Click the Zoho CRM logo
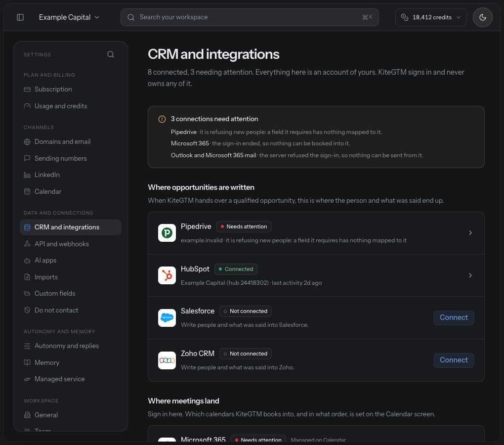This screenshot has height=445, width=504. coord(167,360)
